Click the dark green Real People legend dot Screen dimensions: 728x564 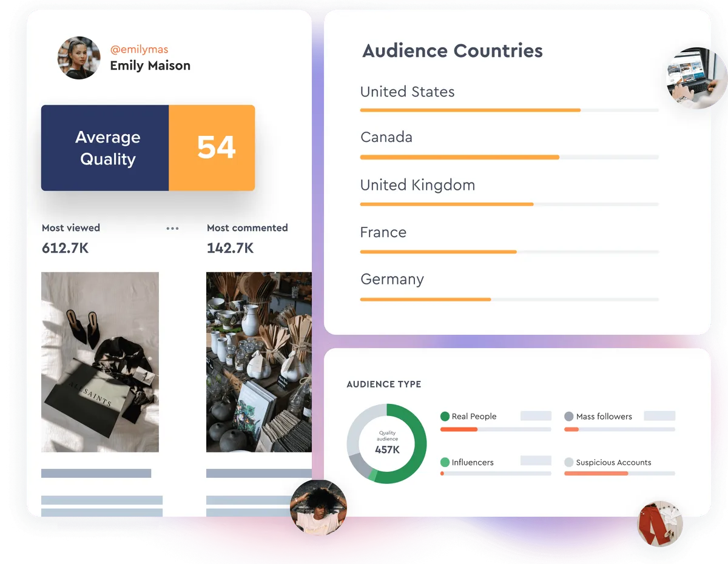click(445, 417)
